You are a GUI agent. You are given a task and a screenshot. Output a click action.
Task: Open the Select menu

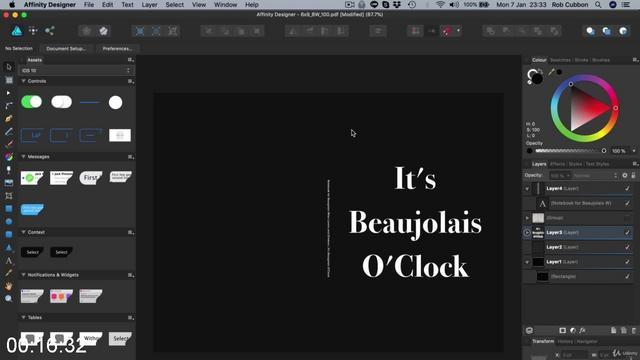click(174, 4)
